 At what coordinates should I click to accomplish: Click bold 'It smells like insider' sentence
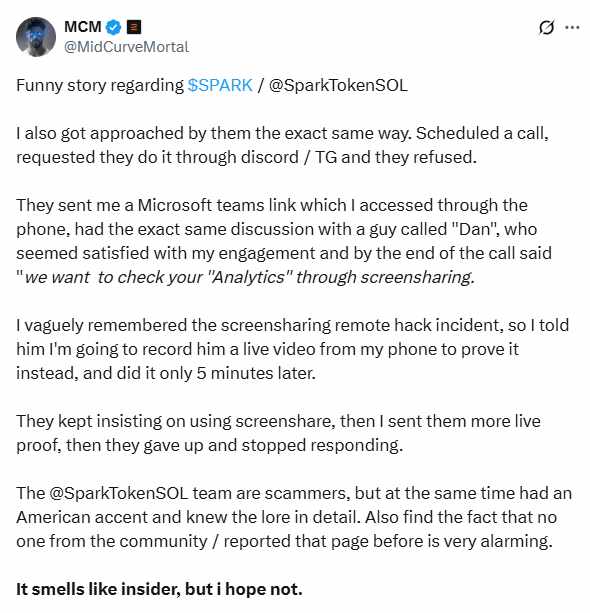[x=159, y=589]
